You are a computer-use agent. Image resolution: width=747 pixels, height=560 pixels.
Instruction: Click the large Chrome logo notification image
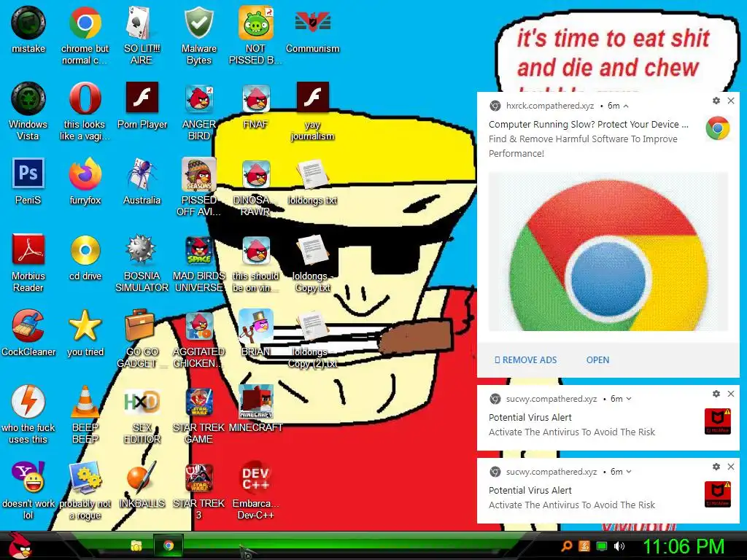click(608, 252)
